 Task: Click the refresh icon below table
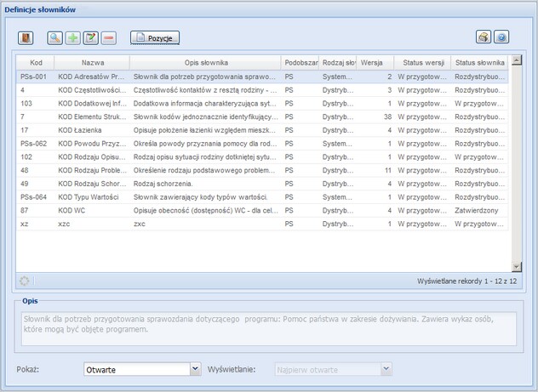[24, 281]
